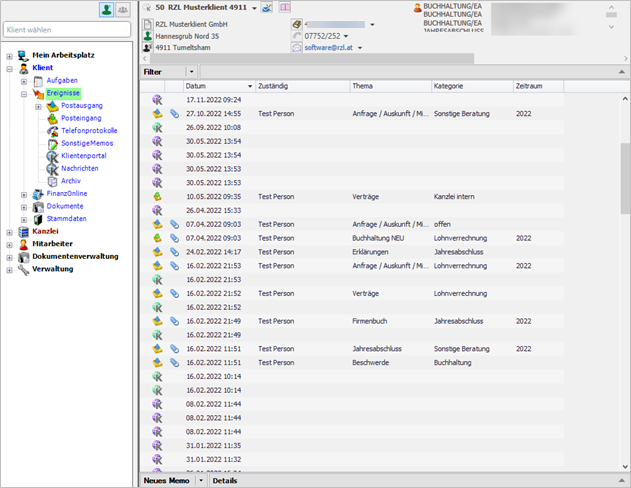Click the Klientenportal icon in tree
This screenshot has width=631, height=488.
(x=52, y=156)
